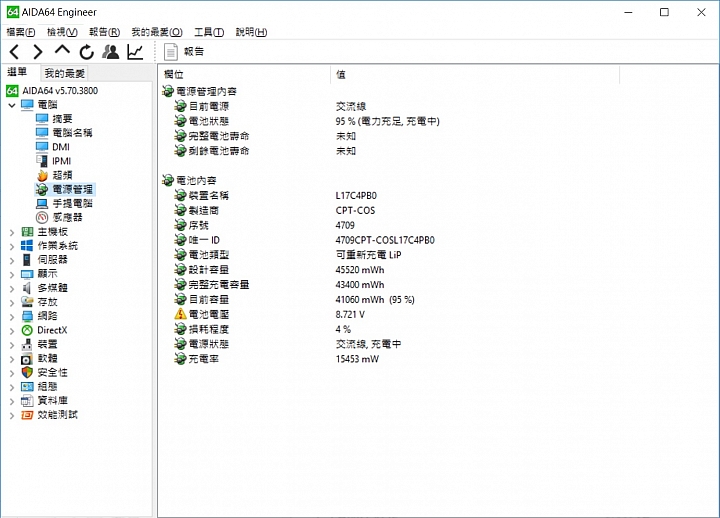Open the 工具(T) menu
720x518 pixels.
[x=209, y=32]
